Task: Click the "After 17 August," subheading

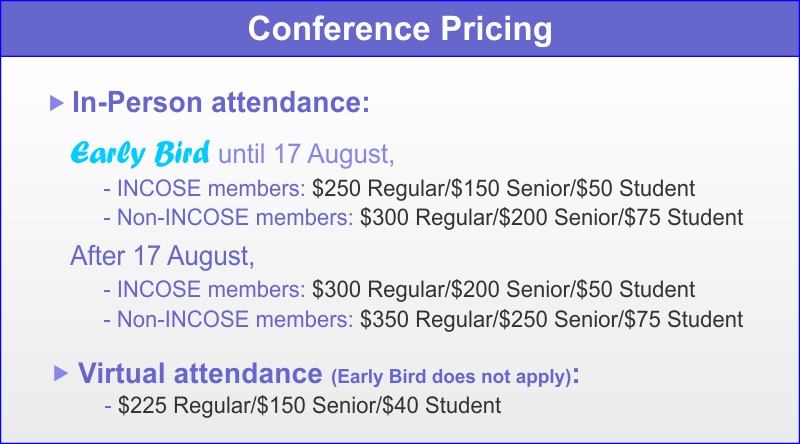Action: (x=162, y=256)
